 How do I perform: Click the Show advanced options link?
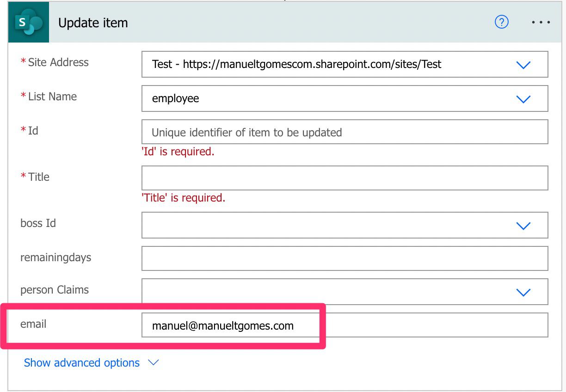coord(81,363)
